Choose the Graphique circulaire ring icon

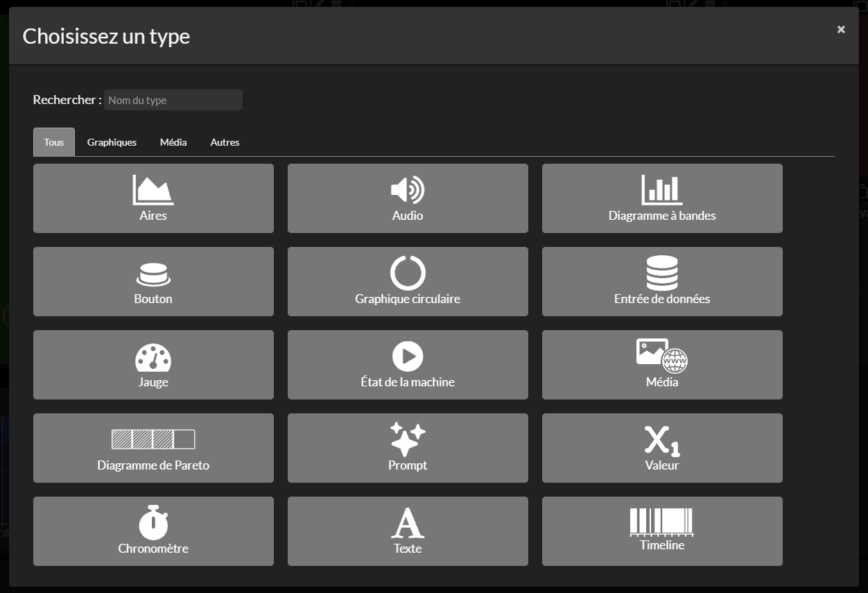pos(408,273)
